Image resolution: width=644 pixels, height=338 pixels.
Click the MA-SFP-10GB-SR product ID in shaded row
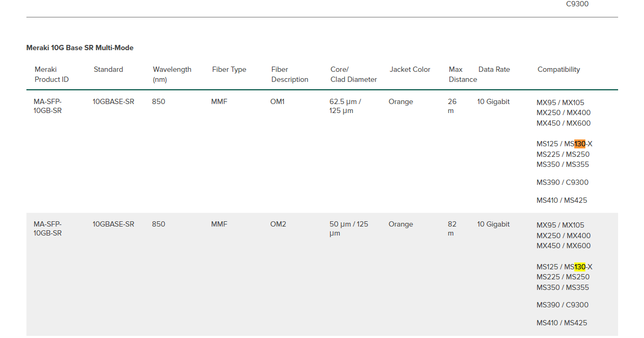(x=48, y=228)
